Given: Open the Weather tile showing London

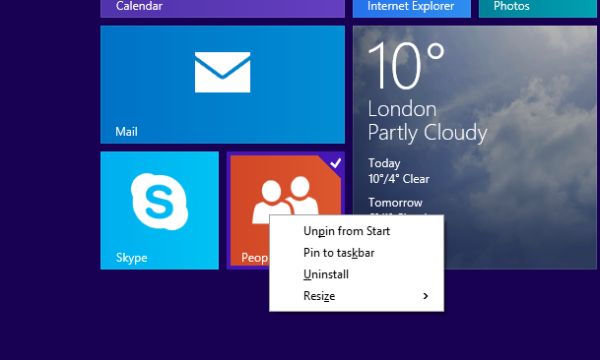Looking at the screenshot, I should click(x=474, y=147).
